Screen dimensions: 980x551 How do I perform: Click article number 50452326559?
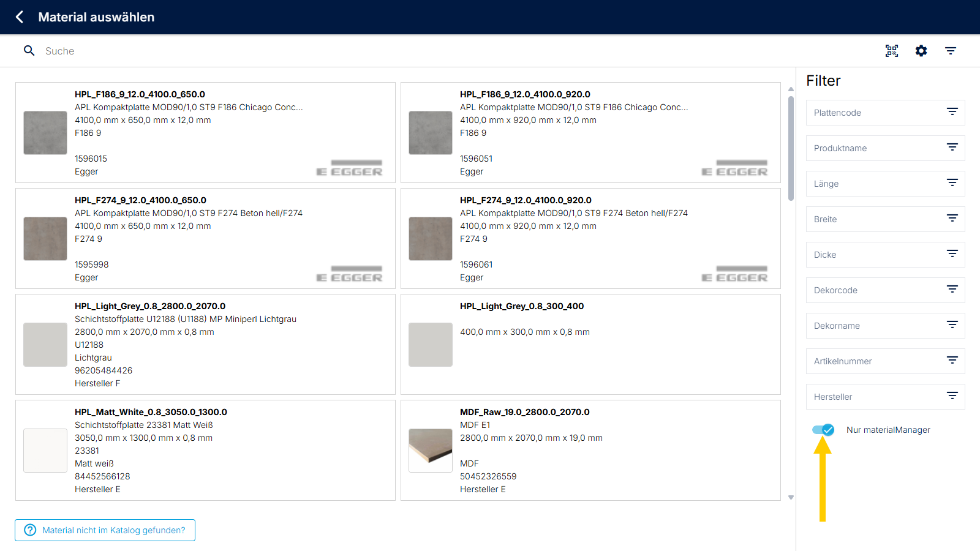pyautogui.click(x=488, y=476)
